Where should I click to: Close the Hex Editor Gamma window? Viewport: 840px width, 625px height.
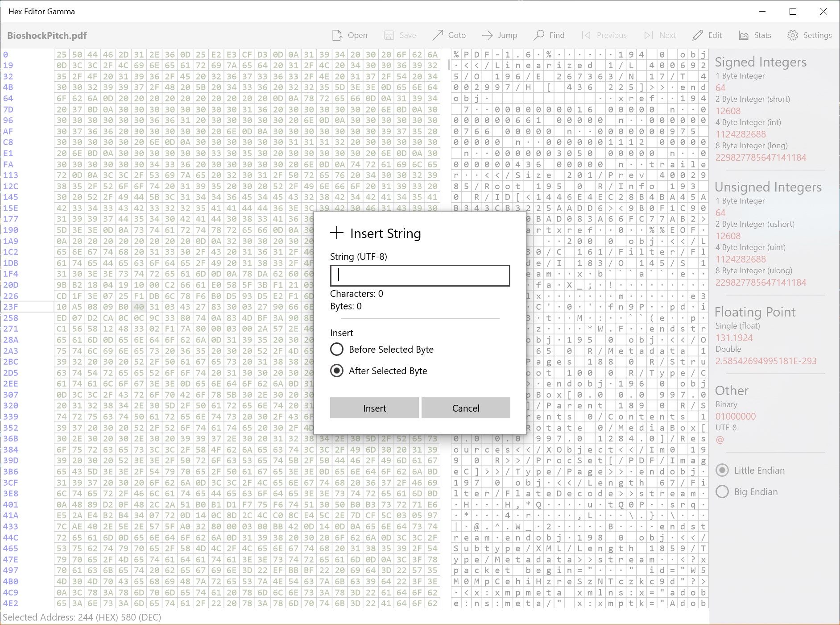pos(824,12)
